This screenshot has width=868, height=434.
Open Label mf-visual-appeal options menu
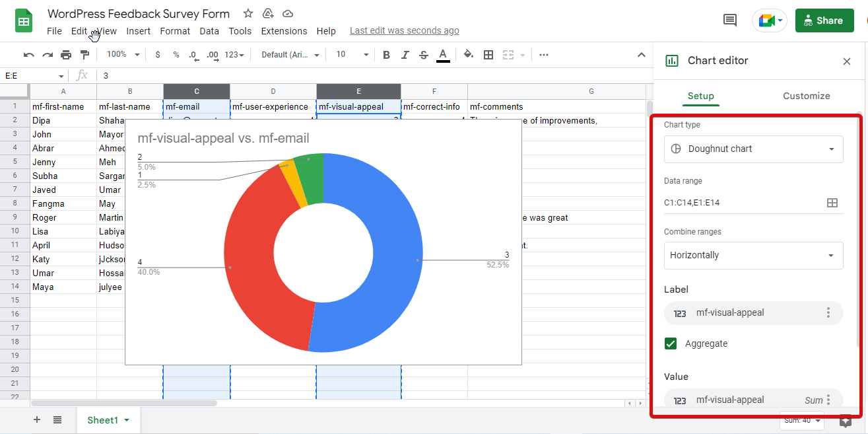click(828, 312)
